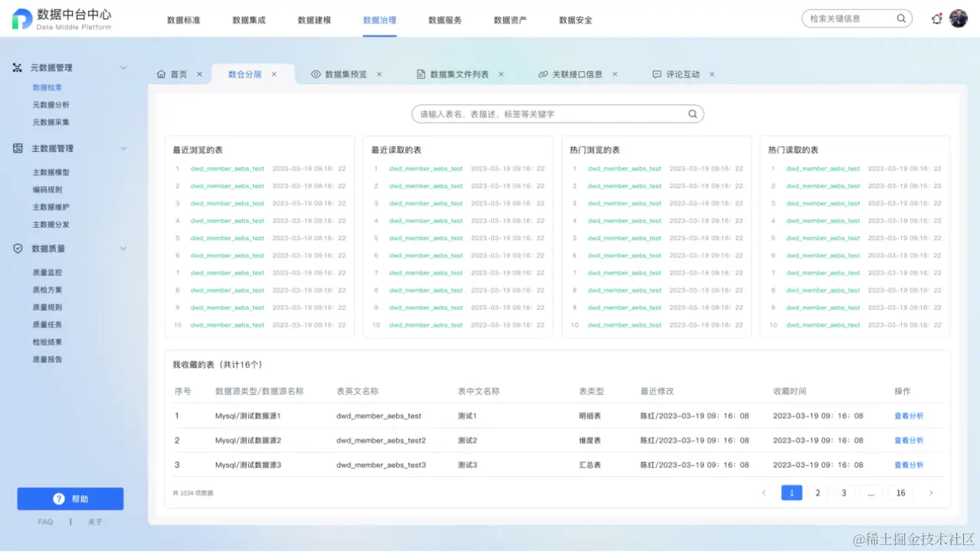
Task: Open 查看分析 for the first favorited table
Action: click(908, 416)
